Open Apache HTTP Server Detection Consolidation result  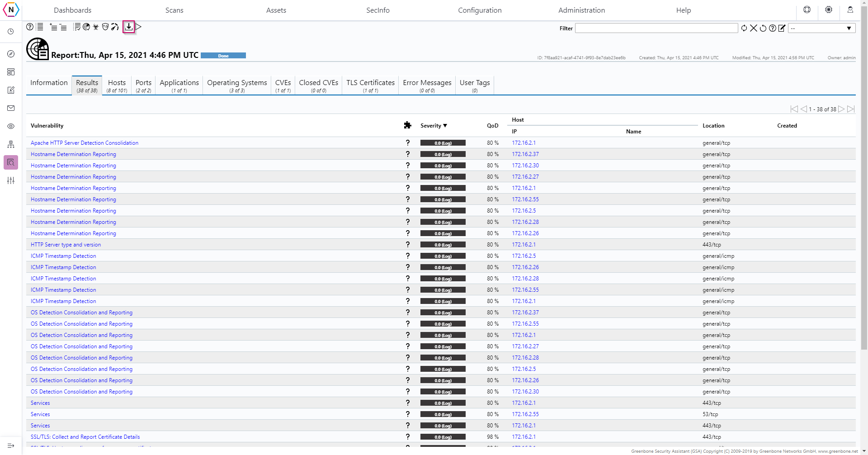click(x=85, y=143)
